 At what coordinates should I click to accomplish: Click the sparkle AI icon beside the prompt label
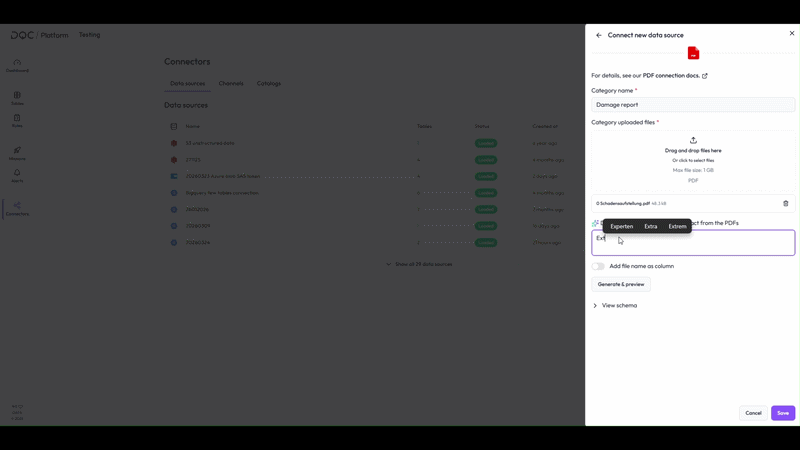pyautogui.click(x=595, y=223)
